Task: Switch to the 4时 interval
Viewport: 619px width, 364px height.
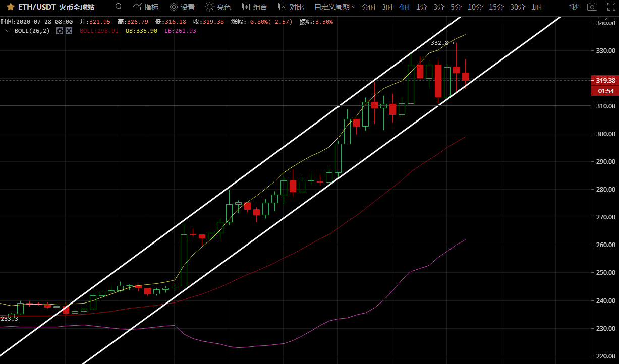Action: (x=404, y=7)
